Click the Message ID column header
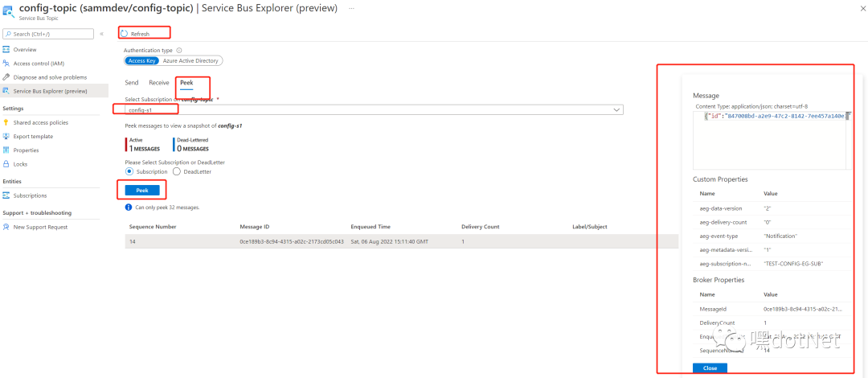 (x=255, y=227)
